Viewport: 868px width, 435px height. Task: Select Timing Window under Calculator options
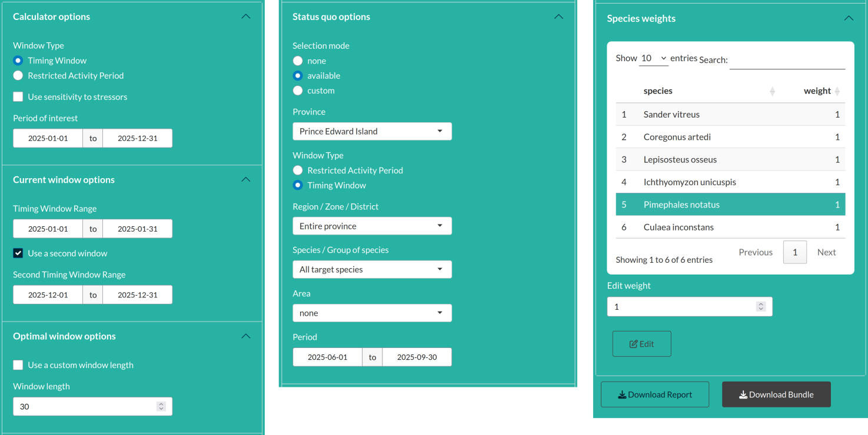[18, 61]
